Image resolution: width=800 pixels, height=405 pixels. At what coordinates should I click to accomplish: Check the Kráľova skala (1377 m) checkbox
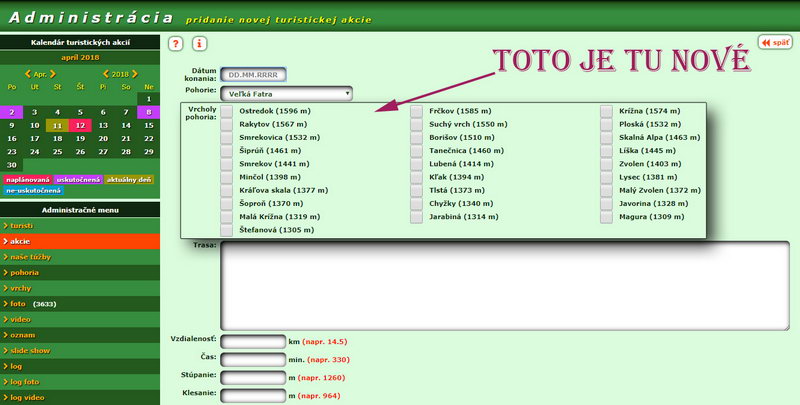click(x=227, y=191)
